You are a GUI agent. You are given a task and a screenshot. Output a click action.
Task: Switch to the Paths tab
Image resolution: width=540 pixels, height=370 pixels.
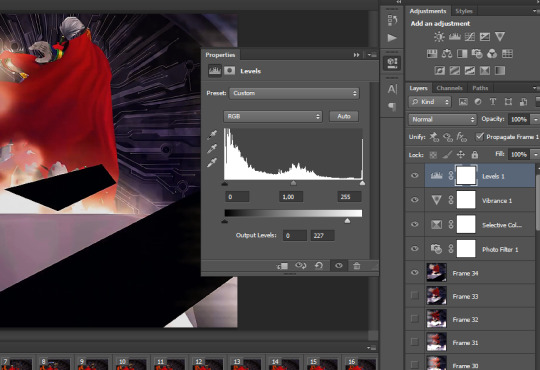coord(480,88)
